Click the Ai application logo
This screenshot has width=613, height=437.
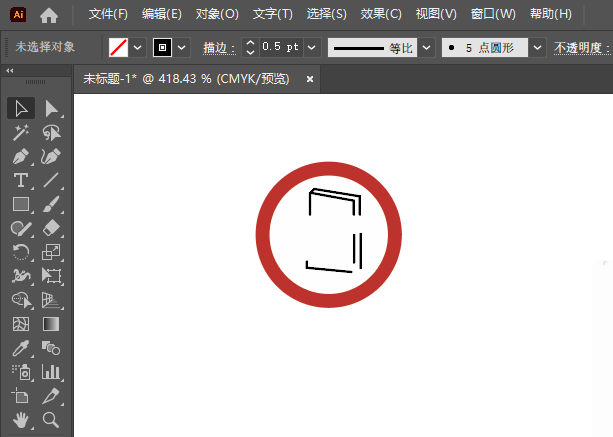[x=18, y=14]
